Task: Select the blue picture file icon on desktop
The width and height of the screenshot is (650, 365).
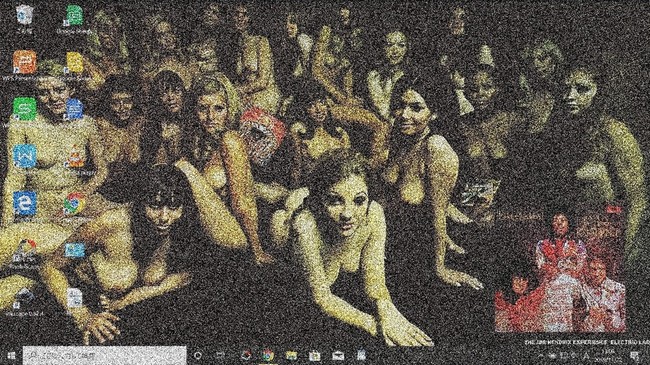Action: [x=75, y=250]
